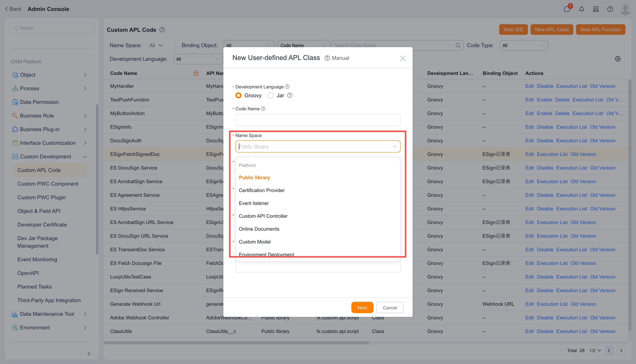Viewport: 636px width, 364px height.
Task: Click help icon next to Jar option
Action: pyautogui.click(x=290, y=95)
